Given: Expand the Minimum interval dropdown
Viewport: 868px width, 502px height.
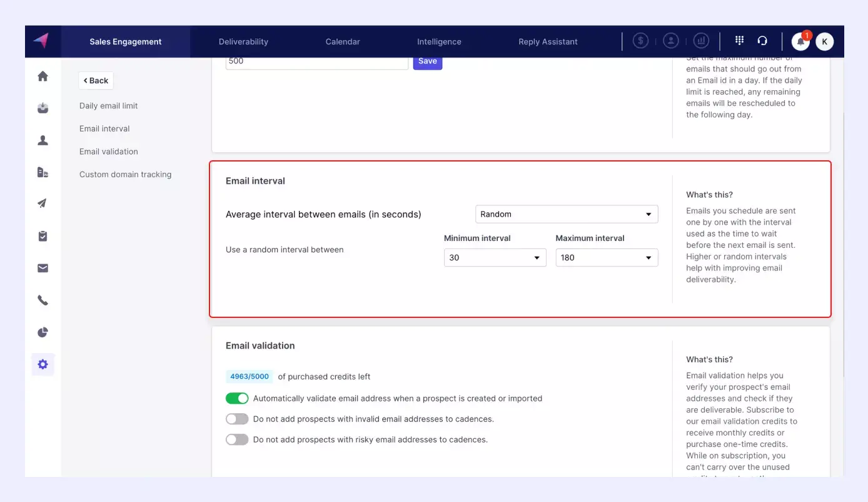Looking at the screenshot, I should (x=495, y=257).
